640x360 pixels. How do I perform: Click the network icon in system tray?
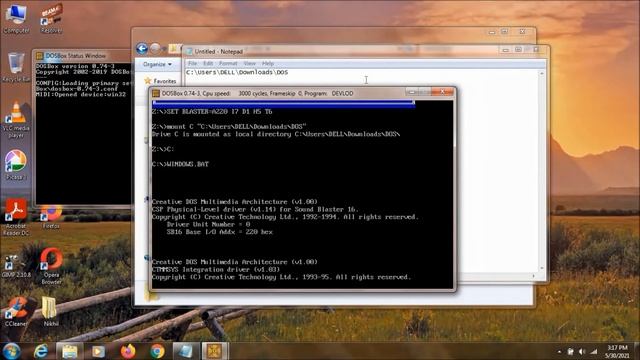593,351
